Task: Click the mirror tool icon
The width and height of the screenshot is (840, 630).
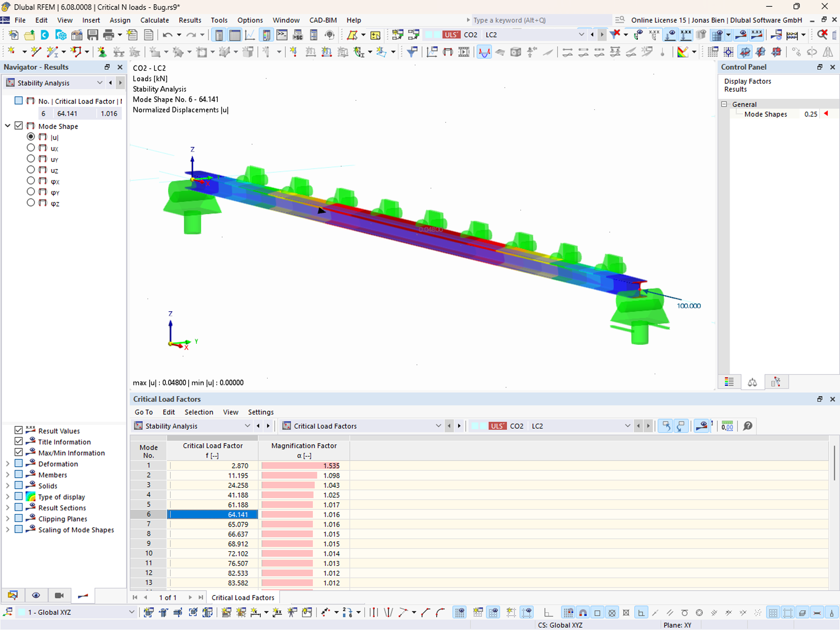Action: pos(828,52)
